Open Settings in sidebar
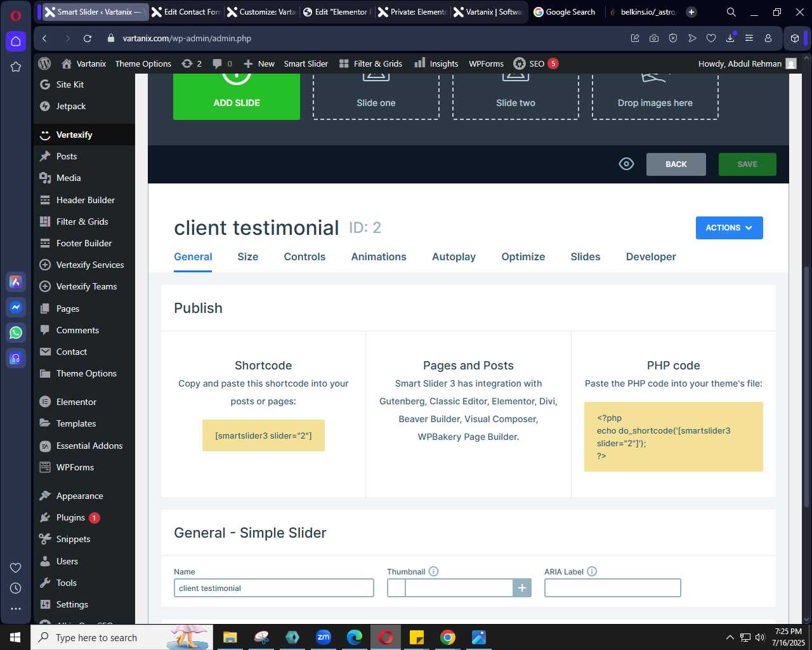This screenshot has height=650, width=812. click(84, 604)
